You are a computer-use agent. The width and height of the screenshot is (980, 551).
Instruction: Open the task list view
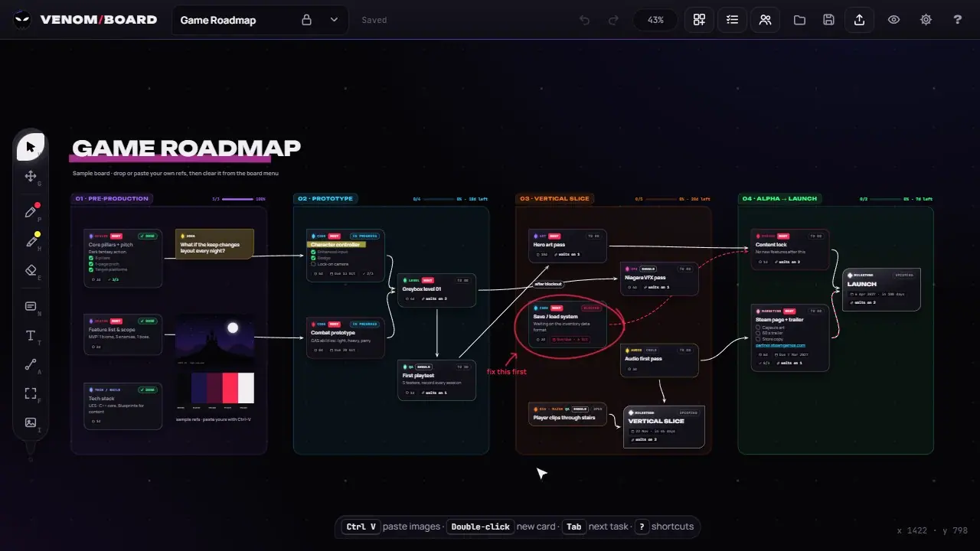click(732, 20)
